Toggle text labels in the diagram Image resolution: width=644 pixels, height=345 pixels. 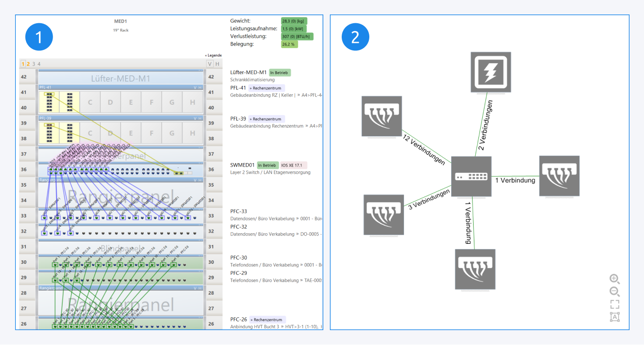click(614, 317)
